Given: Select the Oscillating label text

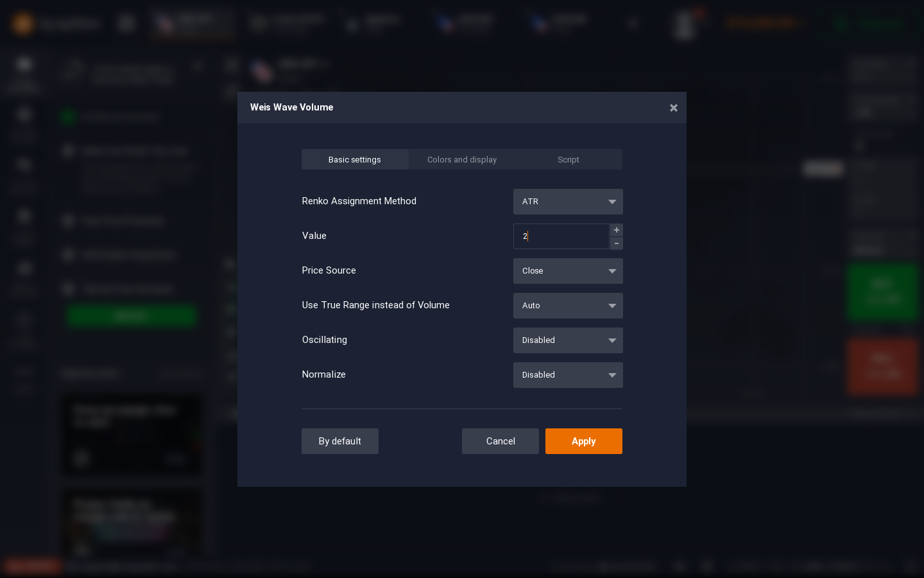Looking at the screenshot, I should click(325, 340).
